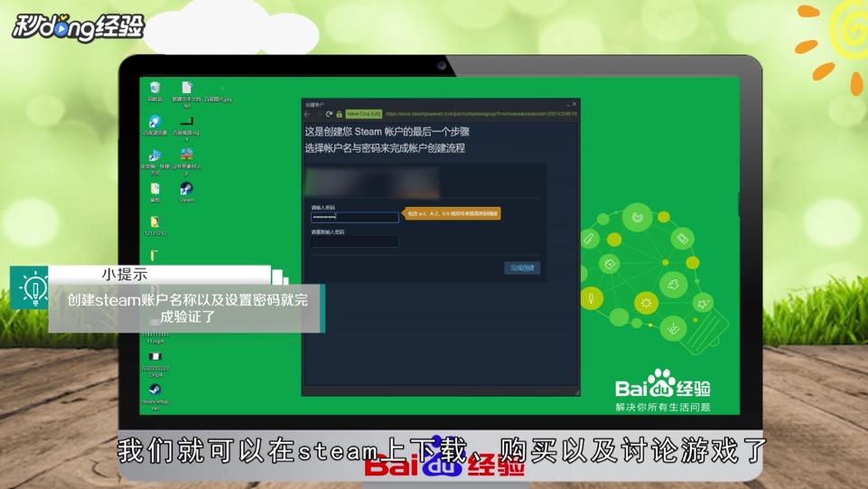Reload the Steam account creation page

click(329, 114)
